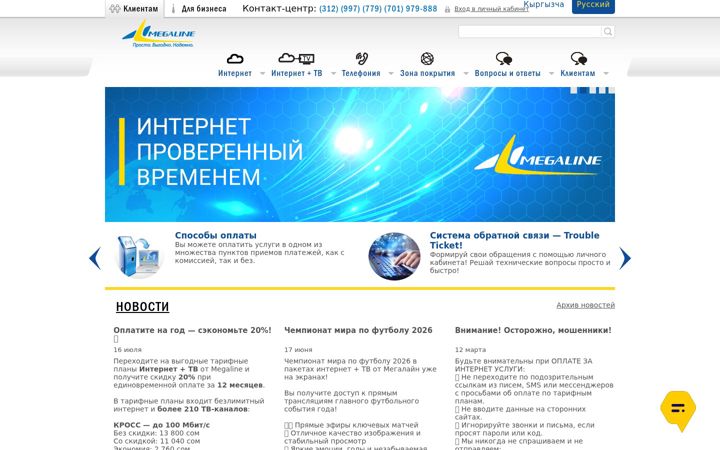Click the globe icon above Зона покрытия

(x=427, y=59)
